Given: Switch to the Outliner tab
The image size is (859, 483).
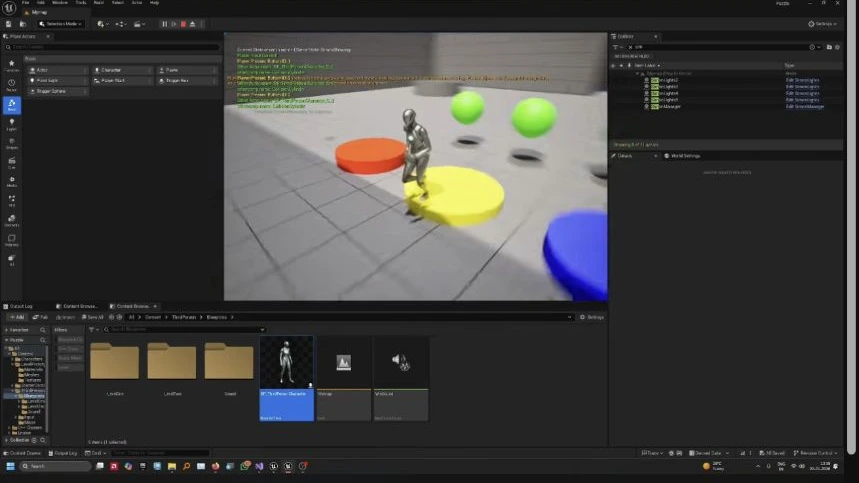Looking at the screenshot, I should [626, 37].
